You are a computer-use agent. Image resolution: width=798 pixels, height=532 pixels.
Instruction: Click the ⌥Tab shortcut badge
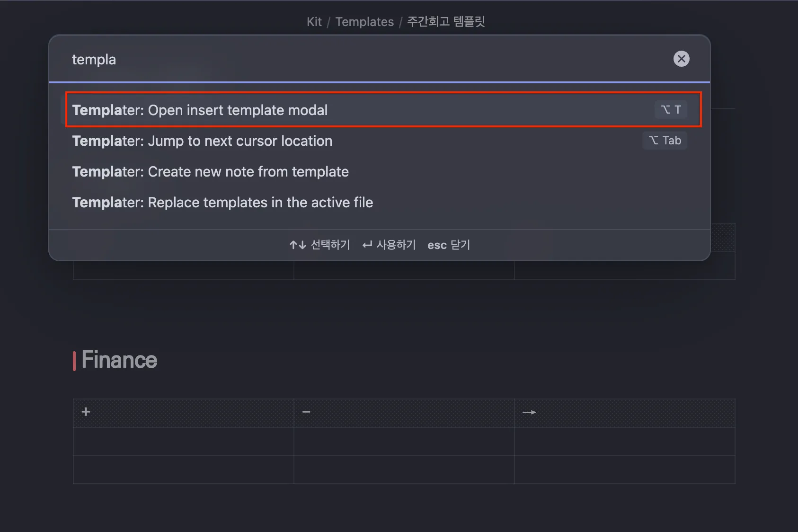(665, 140)
